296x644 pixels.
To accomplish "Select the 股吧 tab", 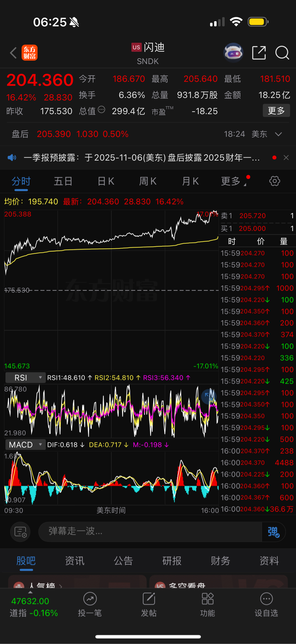I will (26, 561).
